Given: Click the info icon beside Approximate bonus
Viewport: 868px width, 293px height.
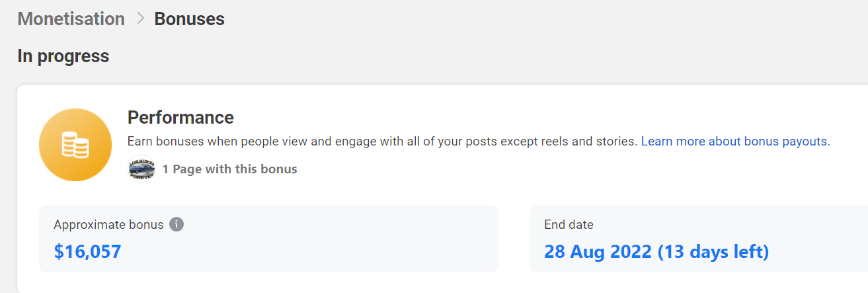Looking at the screenshot, I should 177,224.
